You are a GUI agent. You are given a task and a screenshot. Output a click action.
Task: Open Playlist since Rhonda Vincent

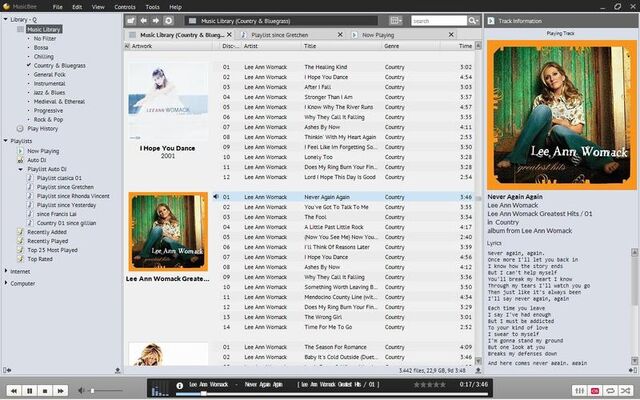pyautogui.click(x=73, y=196)
